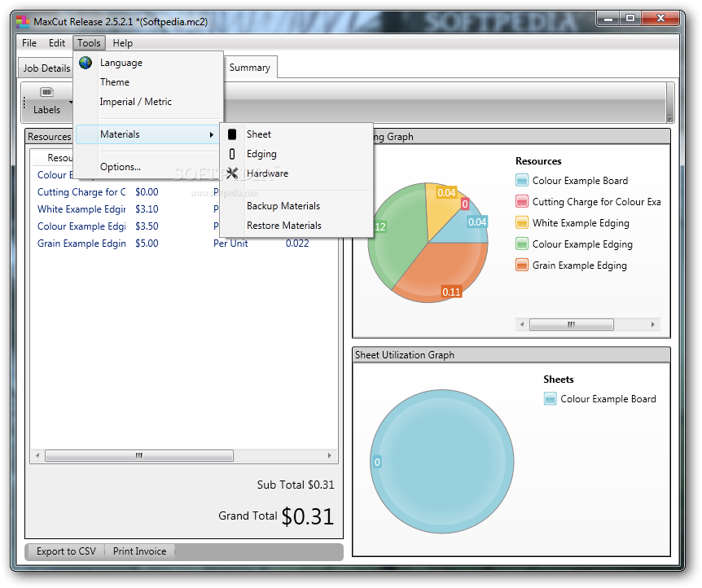Image resolution: width=702 pixels, height=588 pixels.
Task: Click the Sub Total $0.31 text
Action: pyautogui.click(x=296, y=485)
